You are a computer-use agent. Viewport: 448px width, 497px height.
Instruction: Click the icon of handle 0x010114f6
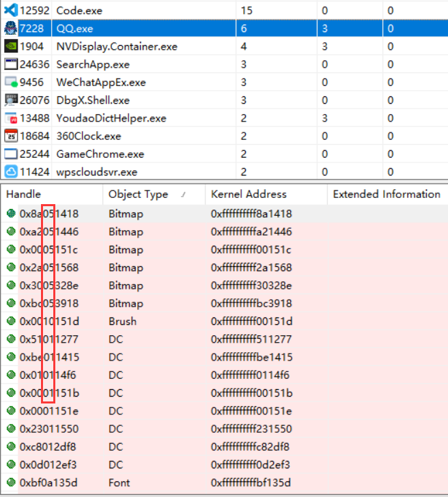(x=11, y=375)
